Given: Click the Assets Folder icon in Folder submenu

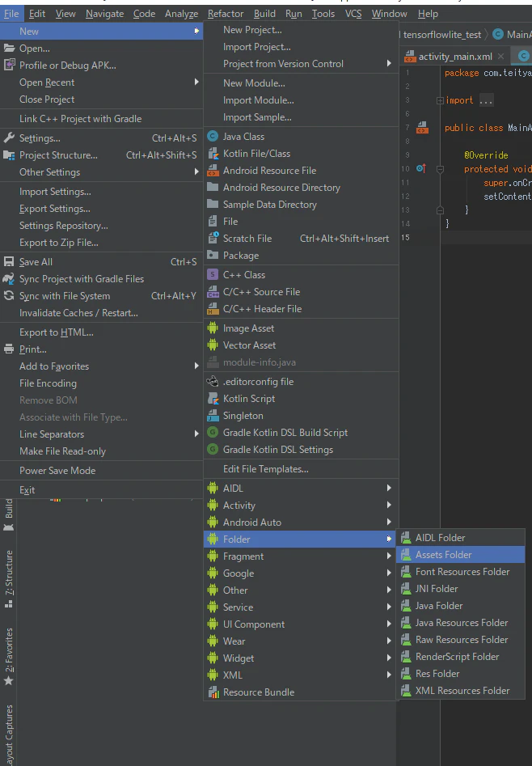Looking at the screenshot, I should pyautogui.click(x=406, y=554).
